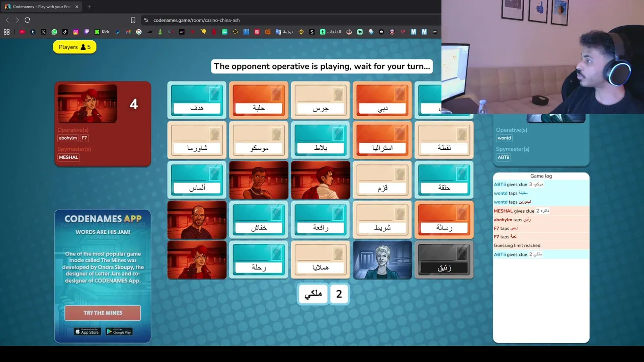Open the Binance bookmark icon
Image resolution: width=644 pixels, height=362 pixels.
(301, 32)
